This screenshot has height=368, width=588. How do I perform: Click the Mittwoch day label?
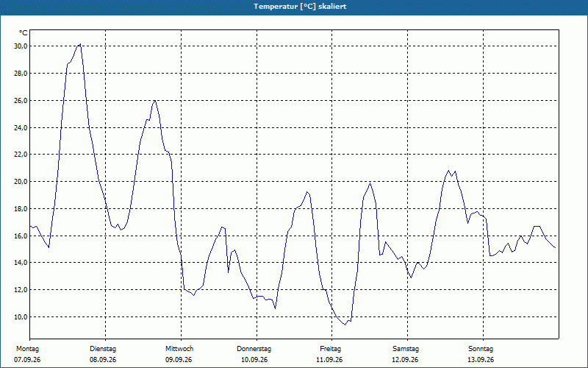point(179,349)
